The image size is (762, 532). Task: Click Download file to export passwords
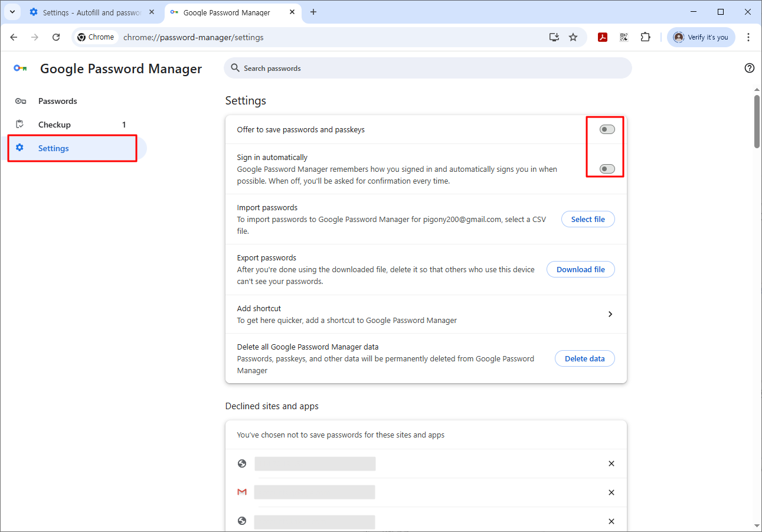click(581, 269)
